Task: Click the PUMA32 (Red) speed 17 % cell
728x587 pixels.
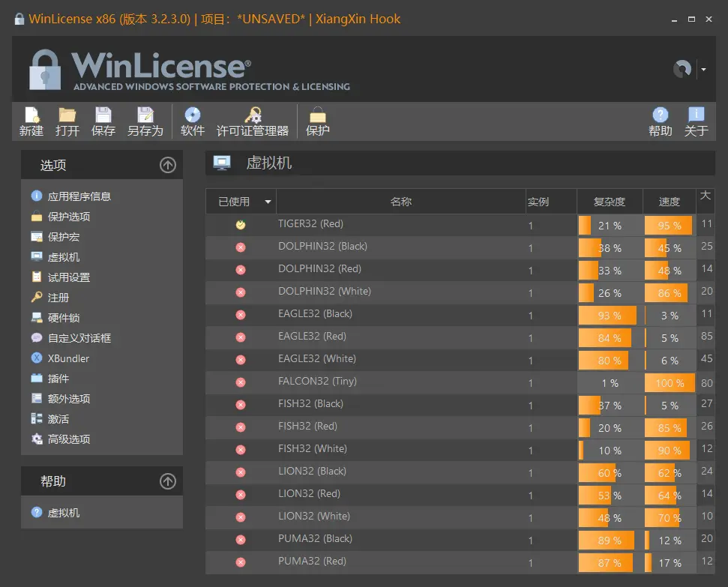Action: click(670, 563)
